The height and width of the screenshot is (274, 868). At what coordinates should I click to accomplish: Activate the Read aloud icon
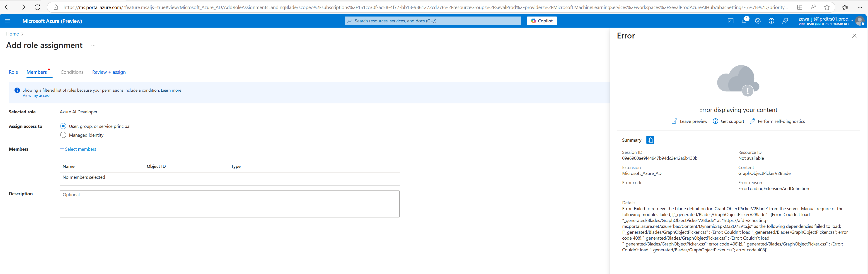coord(813,7)
